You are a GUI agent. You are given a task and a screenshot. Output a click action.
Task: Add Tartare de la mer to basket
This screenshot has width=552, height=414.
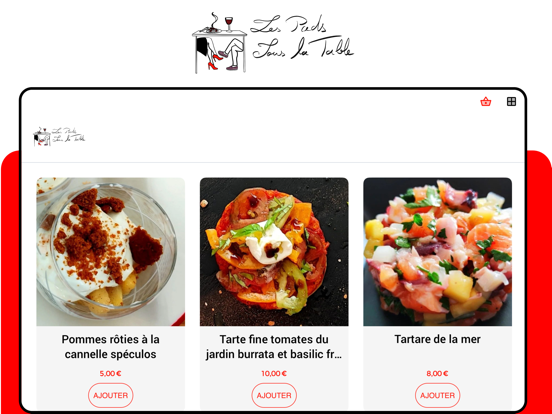[437, 395]
